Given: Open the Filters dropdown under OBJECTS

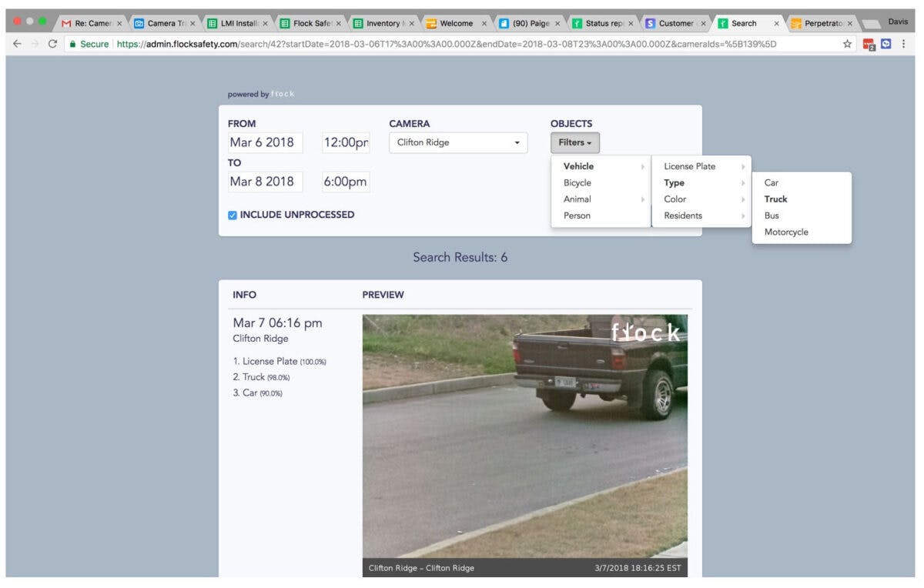Looking at the screenshot, I should 574,142.
